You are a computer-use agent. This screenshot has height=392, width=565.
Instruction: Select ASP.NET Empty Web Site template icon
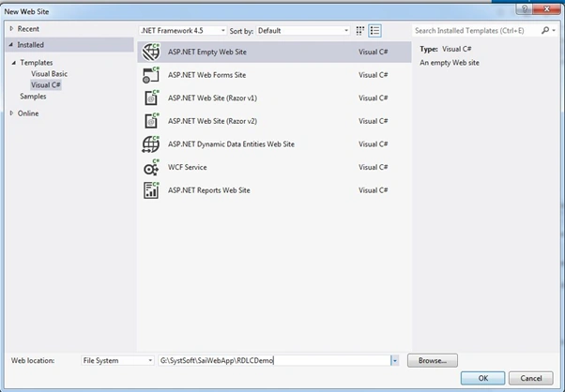click(150, 52)
